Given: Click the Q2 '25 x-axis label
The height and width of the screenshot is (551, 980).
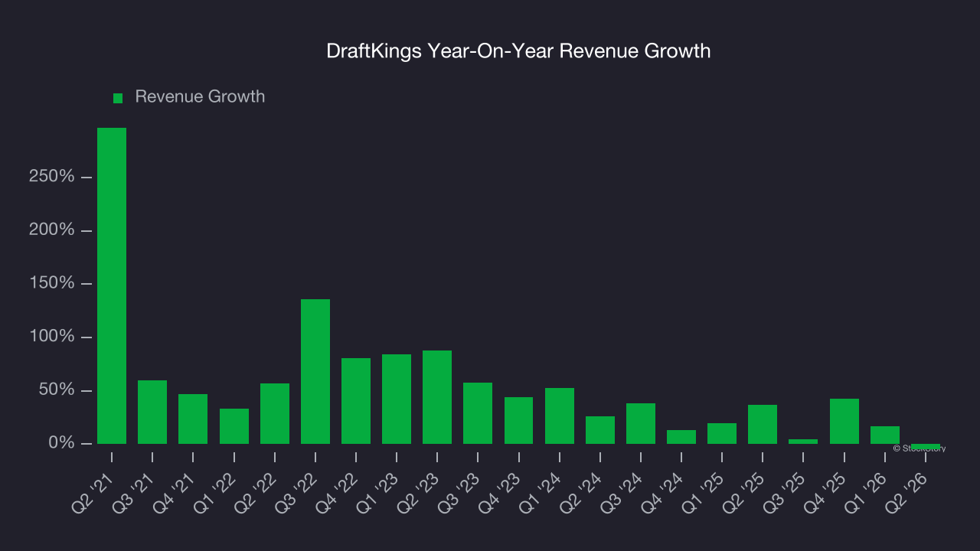Looking at the screenshot, I should pos(744,494).
